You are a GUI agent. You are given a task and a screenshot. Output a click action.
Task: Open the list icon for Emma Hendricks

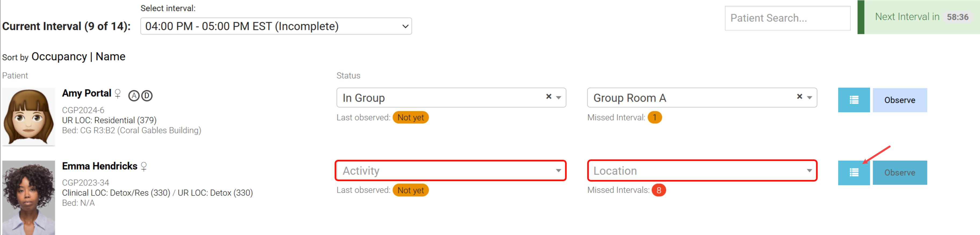(x=853, y=173)
